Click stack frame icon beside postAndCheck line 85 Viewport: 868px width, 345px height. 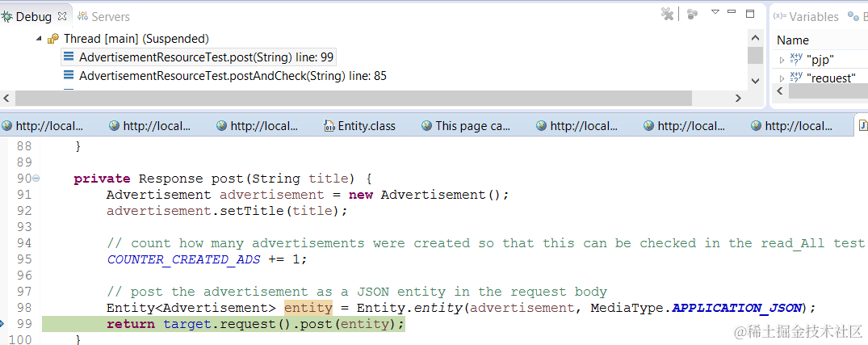click(69, 75)
